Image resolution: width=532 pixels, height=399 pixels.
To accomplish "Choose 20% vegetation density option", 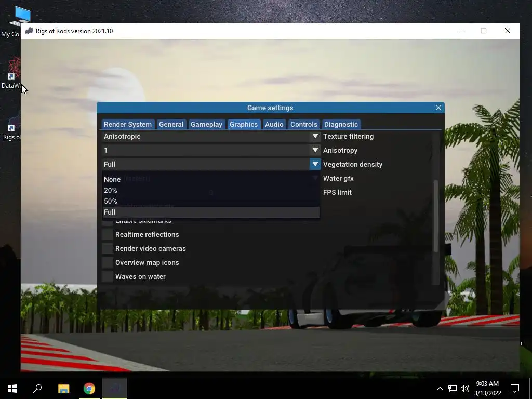I will click(211, 190).
